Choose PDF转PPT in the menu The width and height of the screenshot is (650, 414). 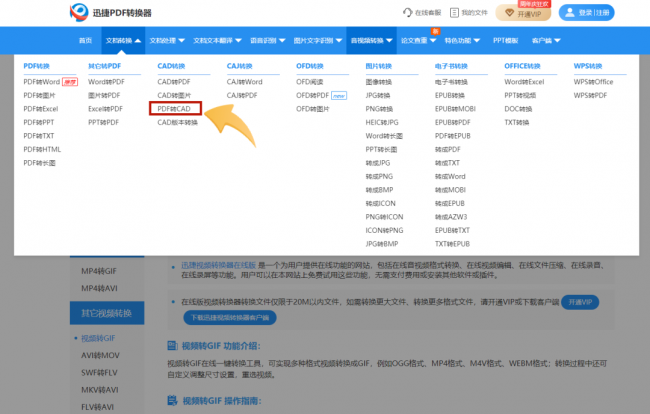tap(39, 122)
